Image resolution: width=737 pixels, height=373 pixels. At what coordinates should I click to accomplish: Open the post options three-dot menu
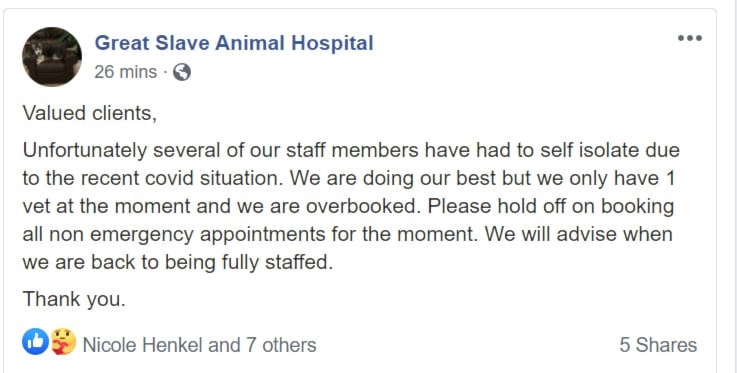(690, 38)
